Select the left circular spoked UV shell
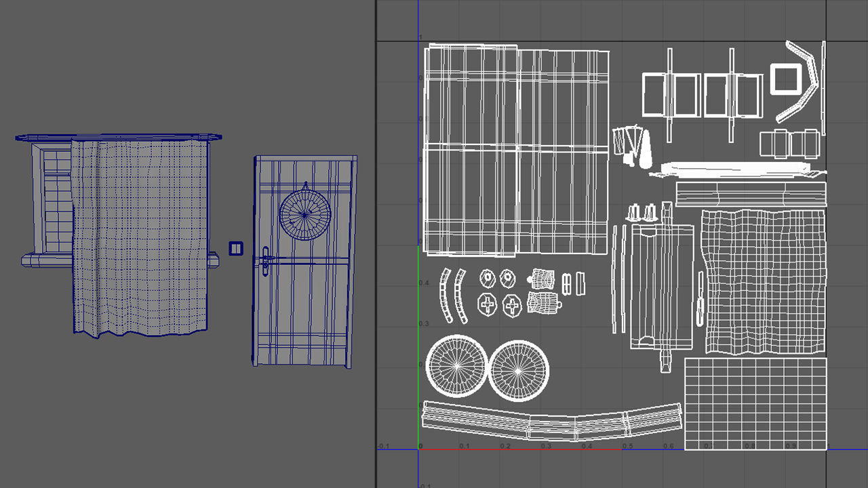Image resolution: width=868 pixels, height=488 pixels. pyautogui.click(x=456, y=366)
